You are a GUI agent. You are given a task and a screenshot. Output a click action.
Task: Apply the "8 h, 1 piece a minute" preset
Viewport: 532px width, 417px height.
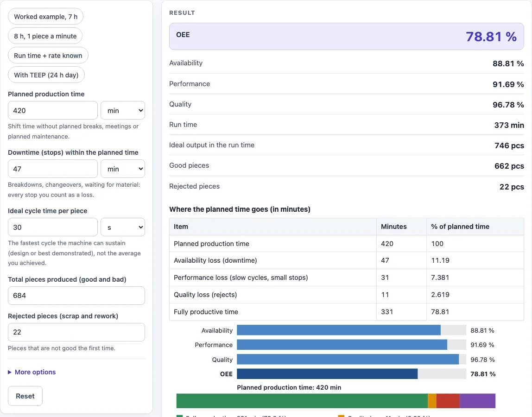(45, 36)
